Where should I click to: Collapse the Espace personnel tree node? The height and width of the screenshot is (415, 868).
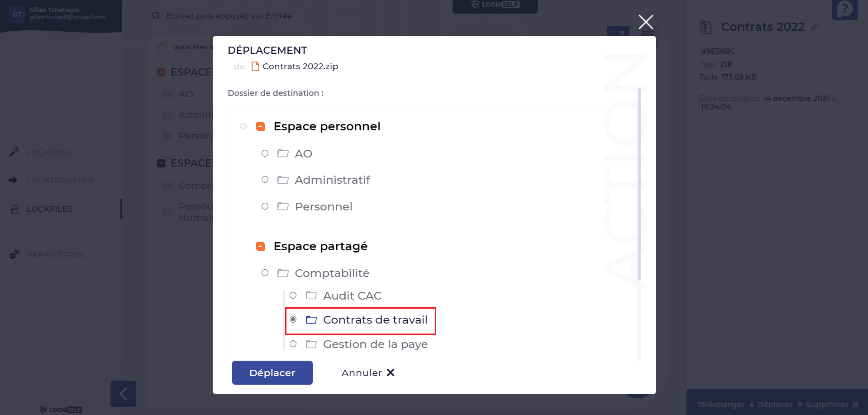260,126
